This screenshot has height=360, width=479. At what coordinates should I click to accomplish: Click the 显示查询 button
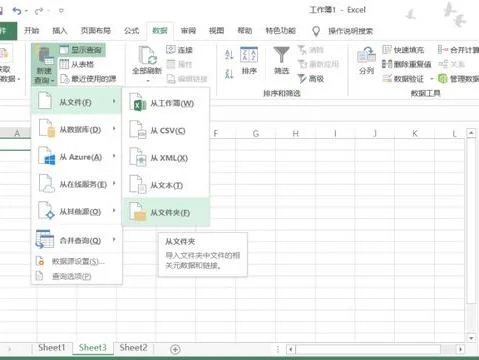tap(82, 50)
